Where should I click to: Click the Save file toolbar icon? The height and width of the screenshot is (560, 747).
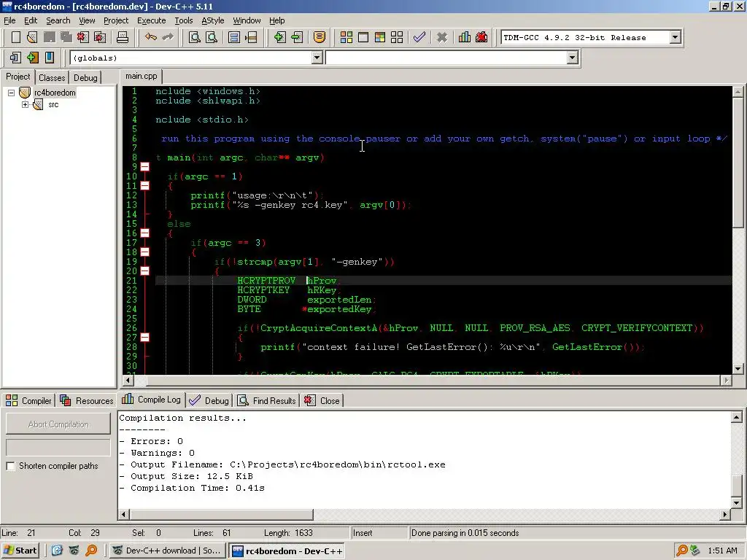point(49,37)
